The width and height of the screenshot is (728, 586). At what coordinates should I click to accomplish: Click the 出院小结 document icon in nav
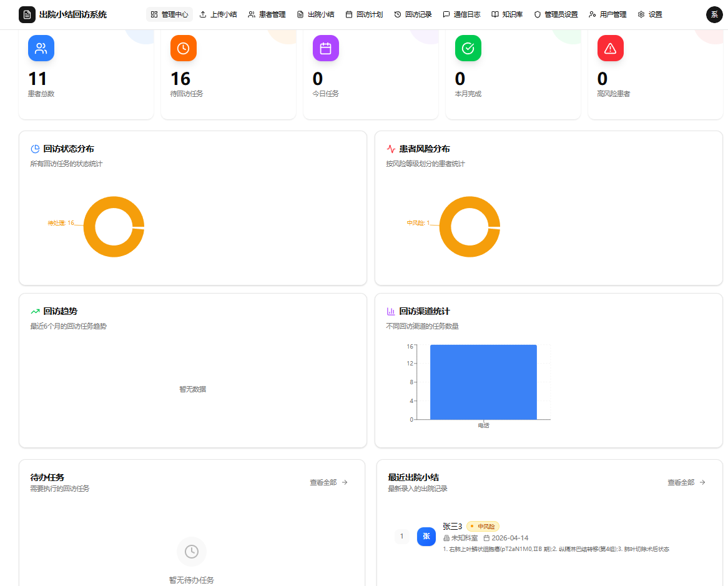(300, 14)
